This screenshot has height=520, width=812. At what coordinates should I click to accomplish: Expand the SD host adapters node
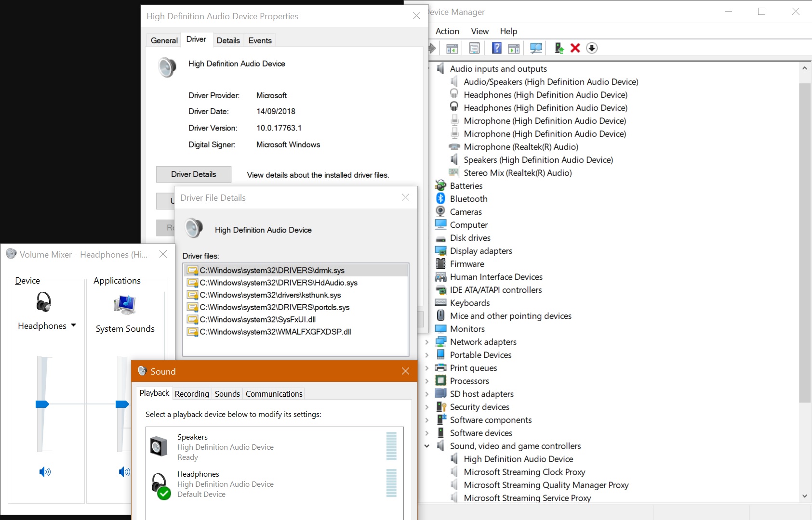(427, 394)
